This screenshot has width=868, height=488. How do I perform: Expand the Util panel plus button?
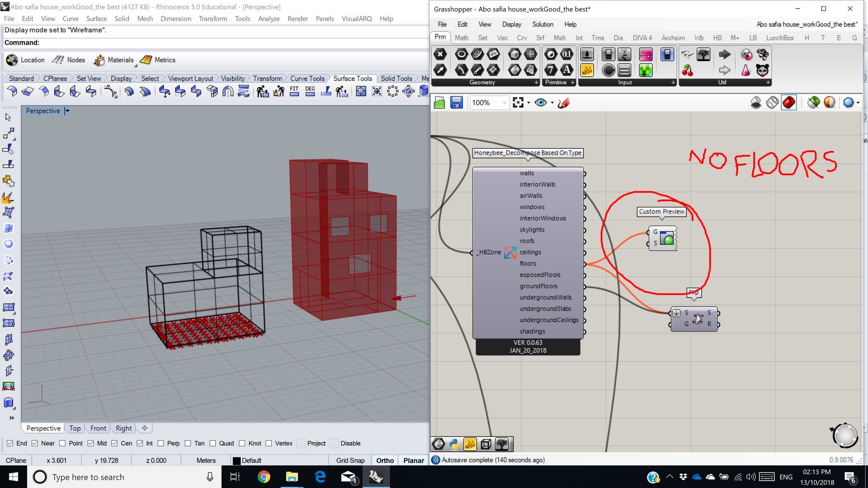point(768,82)
